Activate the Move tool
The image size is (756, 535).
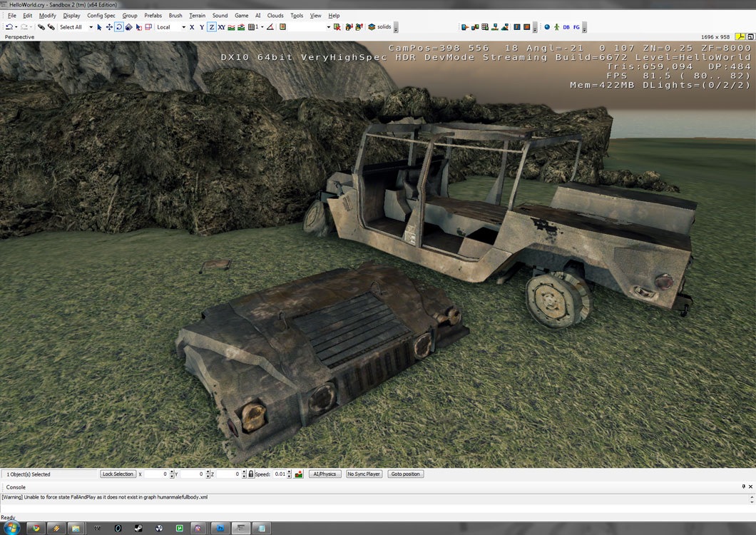109,27
